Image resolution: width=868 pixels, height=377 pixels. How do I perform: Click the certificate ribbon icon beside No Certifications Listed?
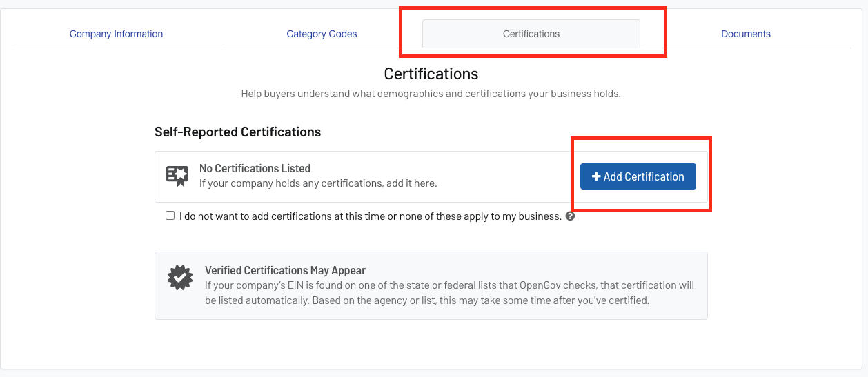click(177, 176)
